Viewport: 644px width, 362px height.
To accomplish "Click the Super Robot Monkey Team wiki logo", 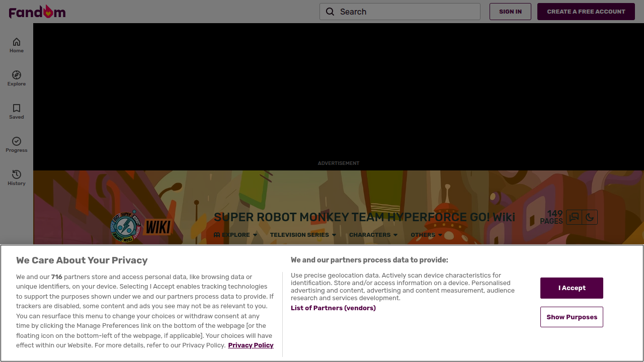I will pyautogui.click(x=126, y=226).
